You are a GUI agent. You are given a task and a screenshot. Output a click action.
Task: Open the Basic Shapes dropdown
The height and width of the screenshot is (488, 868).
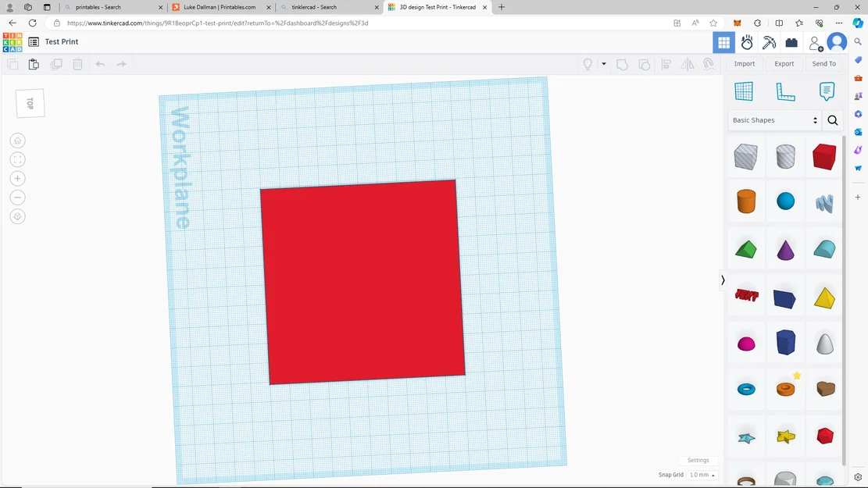tap(774, 120)
